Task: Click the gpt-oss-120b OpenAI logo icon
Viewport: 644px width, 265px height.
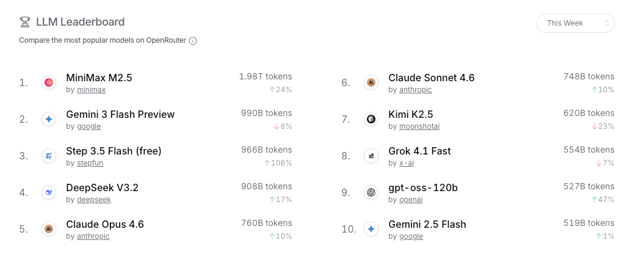Action: [371, 192]
